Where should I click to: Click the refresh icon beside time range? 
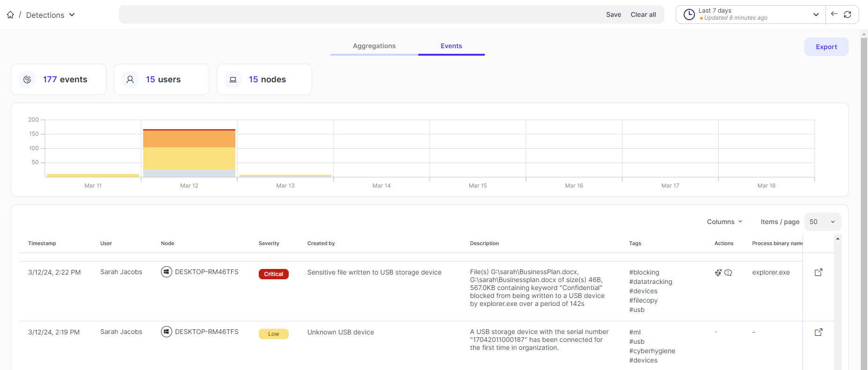tap(847, 15)
